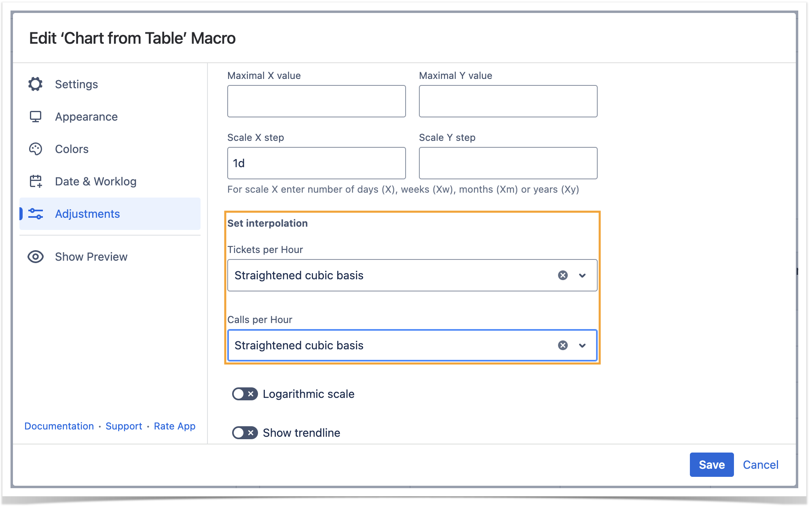
Task: Click the Adjustments sliders icon
Action: [x=36, y=214]
